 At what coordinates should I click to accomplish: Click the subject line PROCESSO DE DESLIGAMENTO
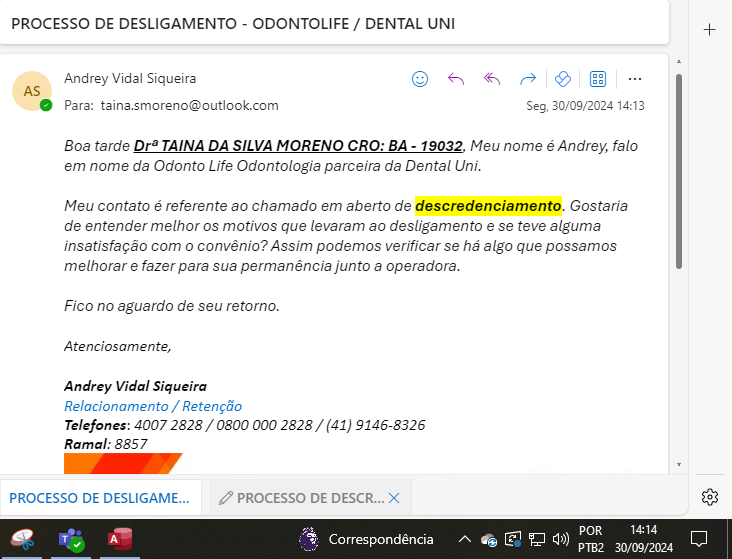[233, 24]
